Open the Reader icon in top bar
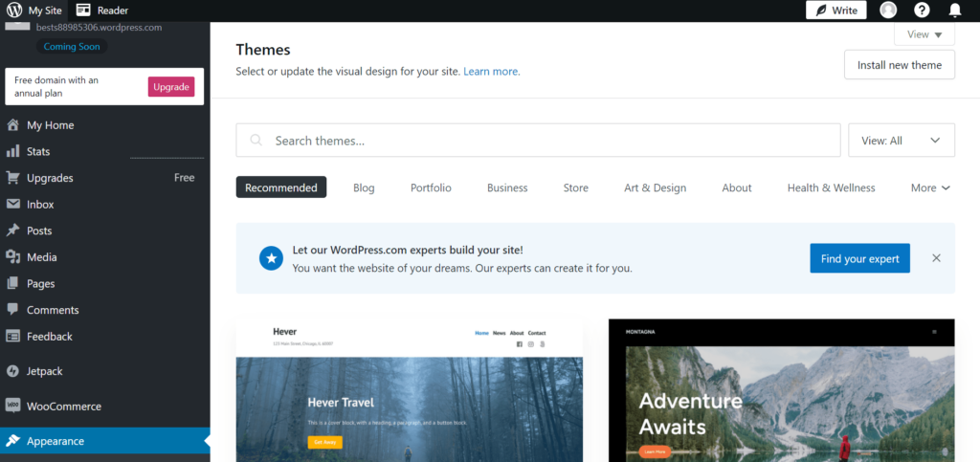The width and height of the screenshot is (980, 462). coord(83,10)
